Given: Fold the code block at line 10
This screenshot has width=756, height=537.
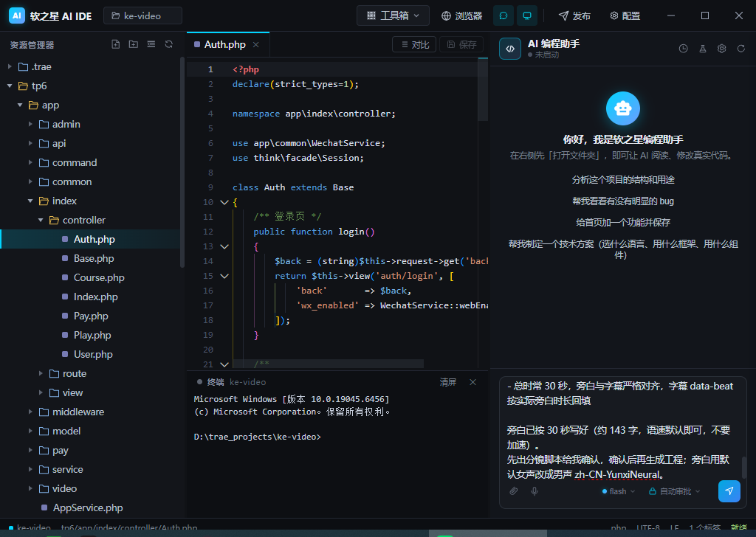Looking at the screenshot, I should [x=224, y=202].
